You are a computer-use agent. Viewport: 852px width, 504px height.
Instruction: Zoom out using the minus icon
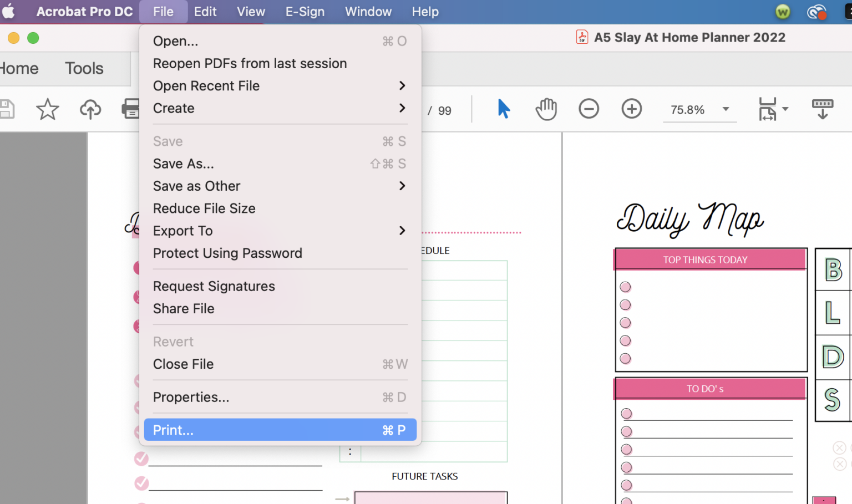pos(589,109)
